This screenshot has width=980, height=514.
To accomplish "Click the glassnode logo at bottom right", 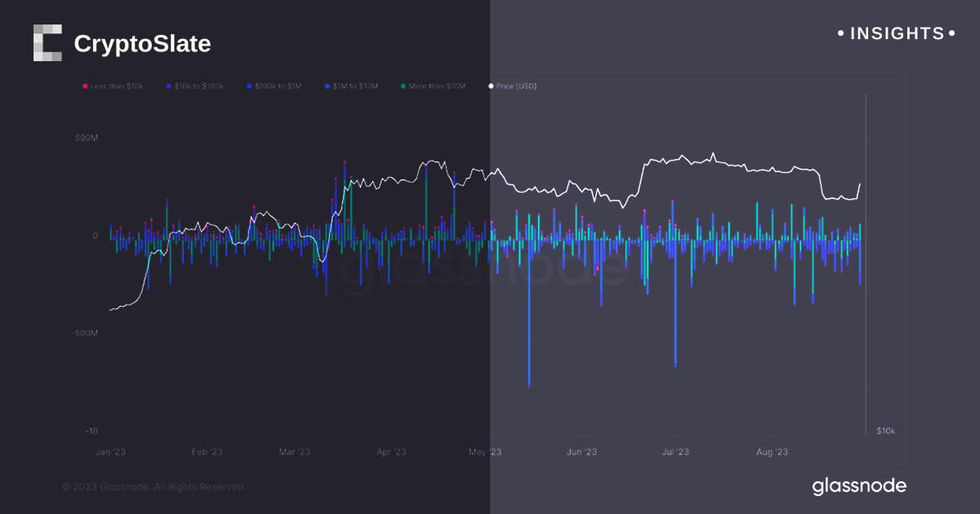I will click(x=858, y=486).
